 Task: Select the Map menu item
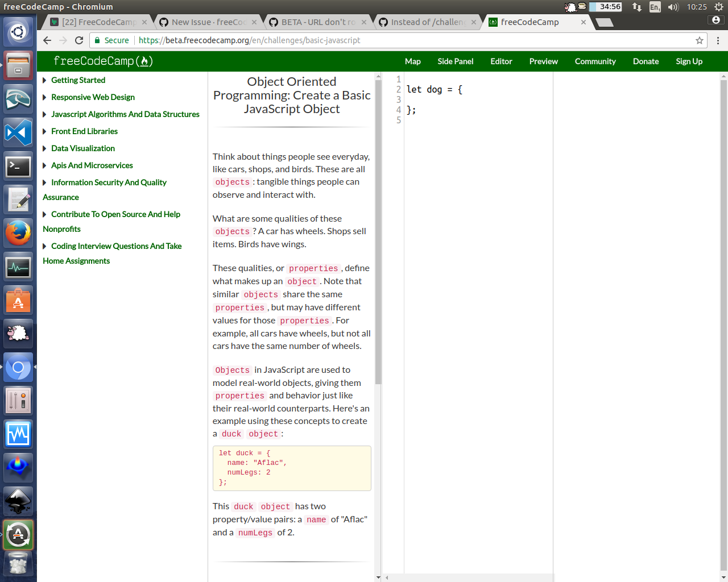[x=413, y=61]
